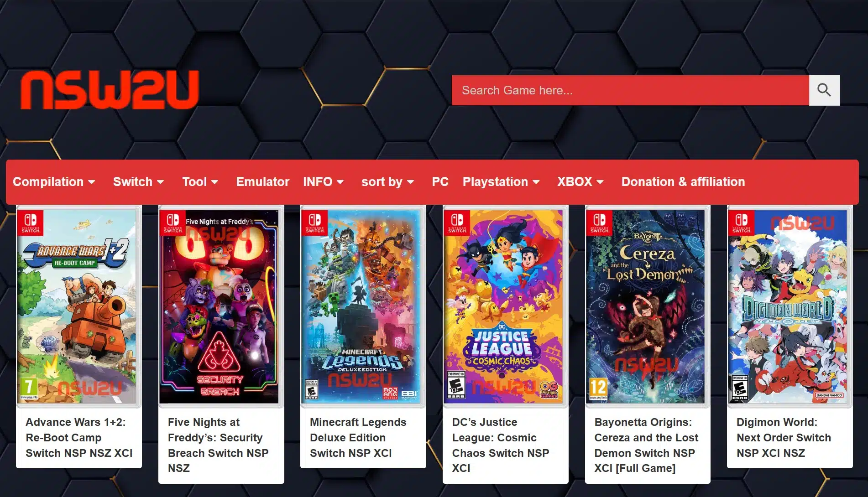868x497 pixels.
Task: Expand the Compilation dropdown menu
Action: 54,182
